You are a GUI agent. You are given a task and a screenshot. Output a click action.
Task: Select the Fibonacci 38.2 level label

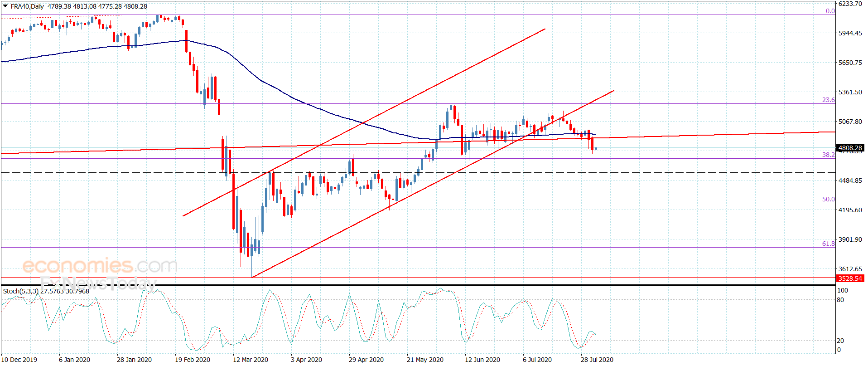pyautogui.click(x=828, y=155)
